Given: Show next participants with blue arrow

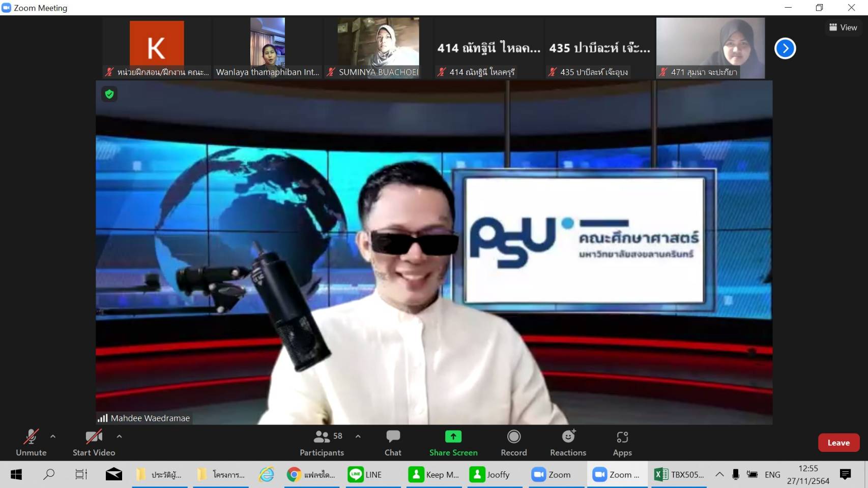Looking at the screenshot, I should click(785, 48).
